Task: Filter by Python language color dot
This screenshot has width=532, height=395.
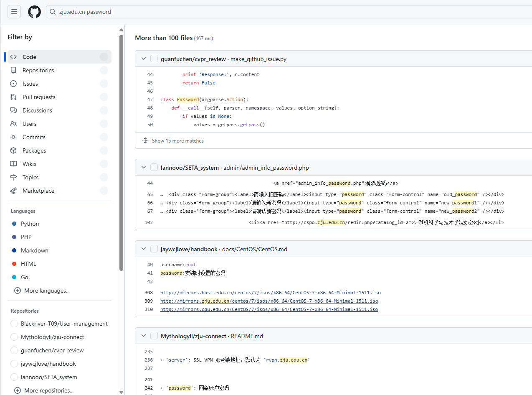Action: click(x=14, y=224)
